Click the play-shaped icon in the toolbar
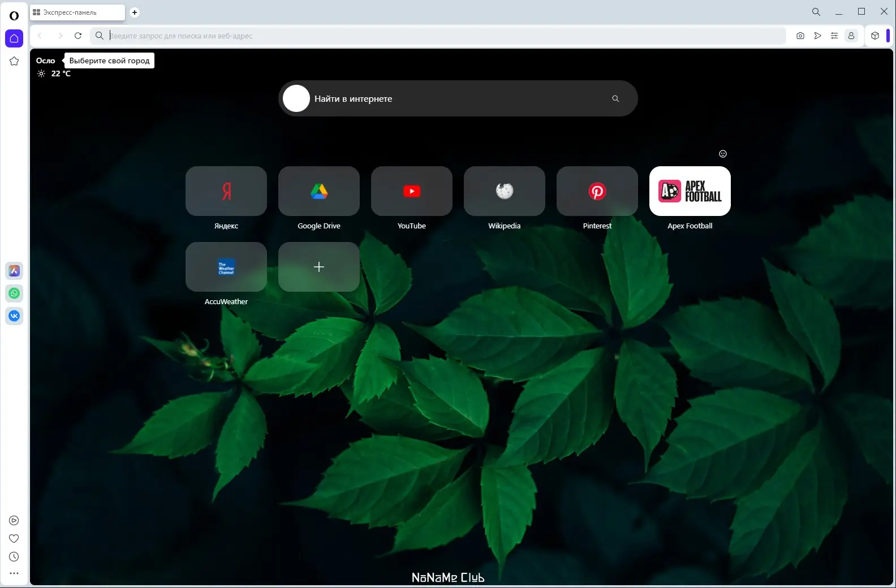 [x=817, y=36]
